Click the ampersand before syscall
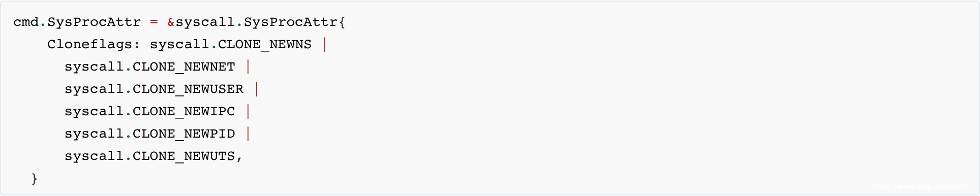Screen dimensions: 980x196 171,22
